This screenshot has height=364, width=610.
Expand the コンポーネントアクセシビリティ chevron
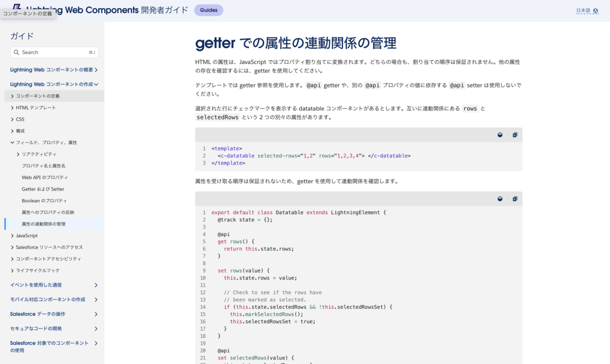[12, 259]
